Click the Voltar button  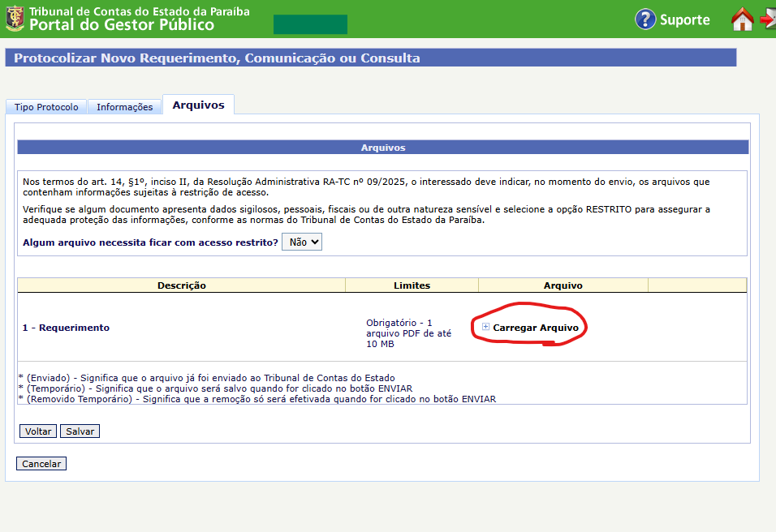coord(38,431)
